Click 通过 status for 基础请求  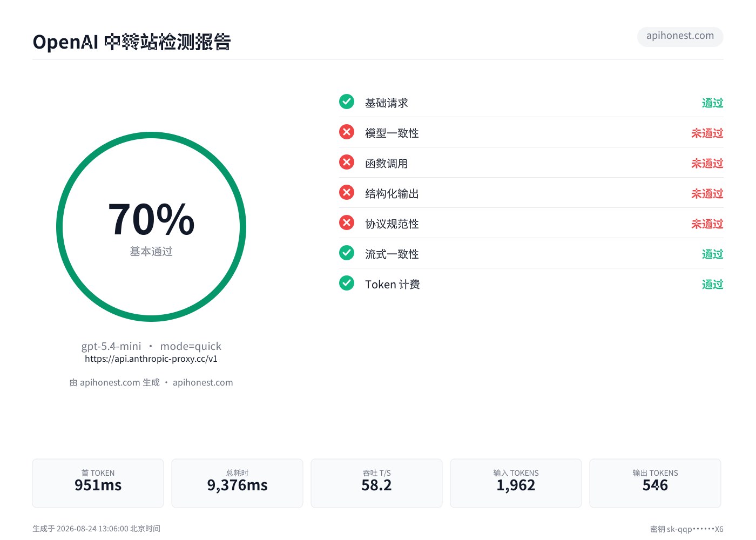pos(713,103)
